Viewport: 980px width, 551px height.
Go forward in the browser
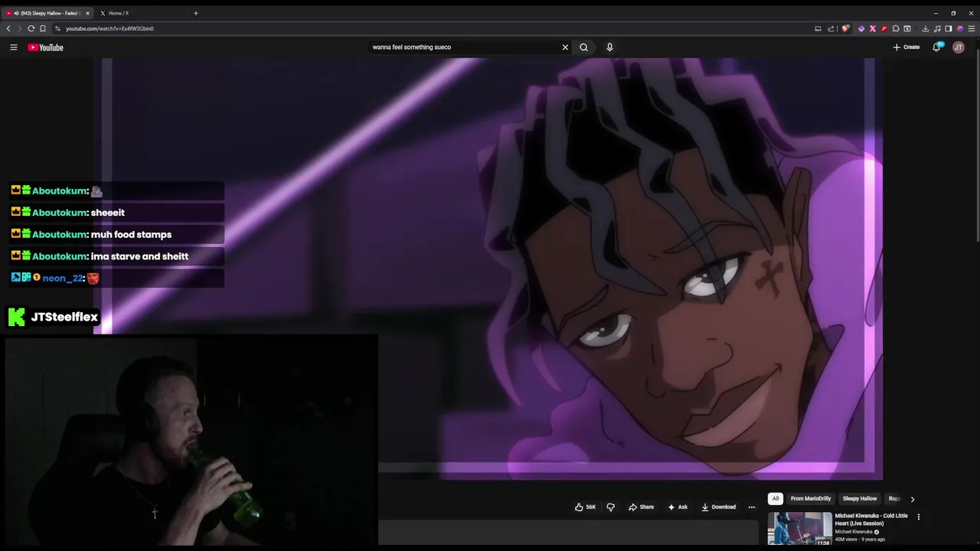20,28
